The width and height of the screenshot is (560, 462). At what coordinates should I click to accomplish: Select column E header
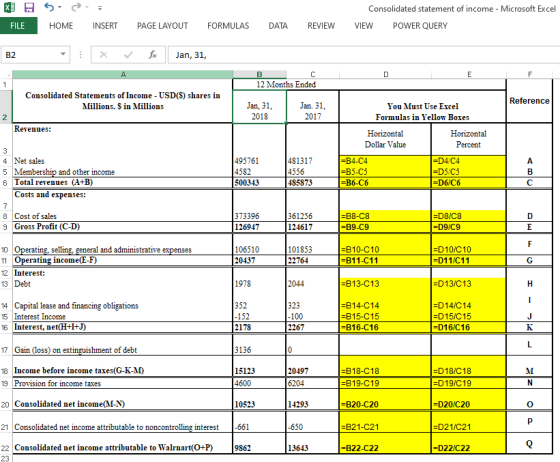[x=469, y=74]
